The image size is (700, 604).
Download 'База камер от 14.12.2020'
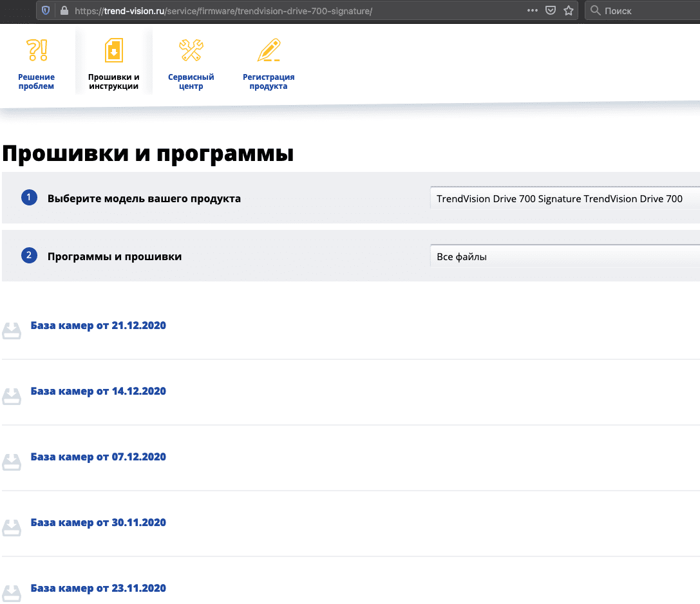pyautogui.click(x=98, y=392)
